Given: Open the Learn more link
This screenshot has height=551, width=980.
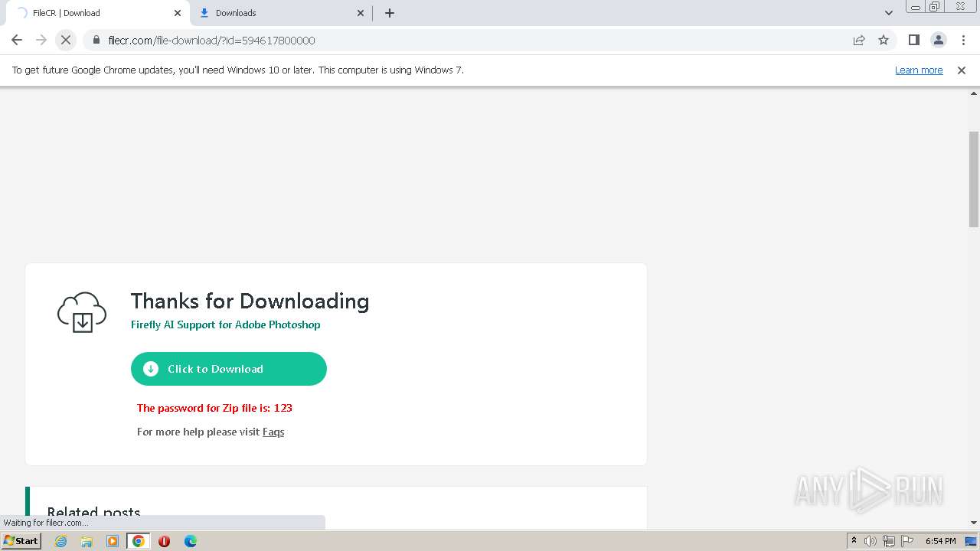Looking at the screenshot, I should tap(919, 70).
